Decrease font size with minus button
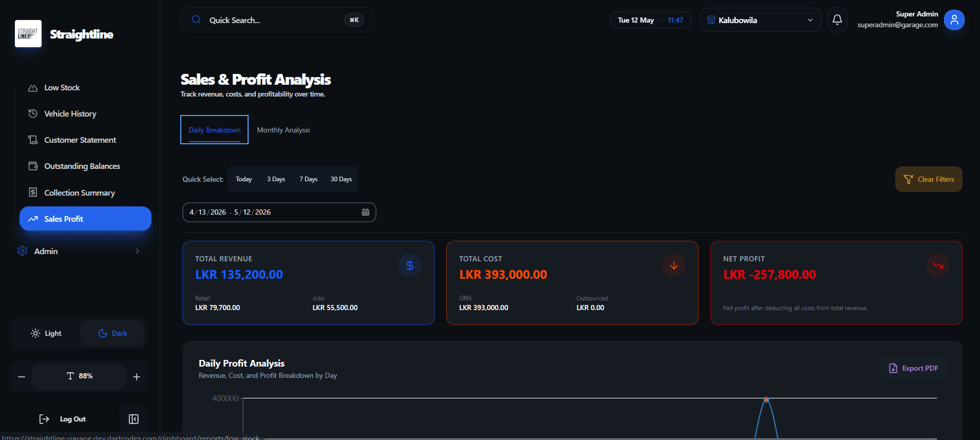The image size is (980, 440). coord(22,377)
